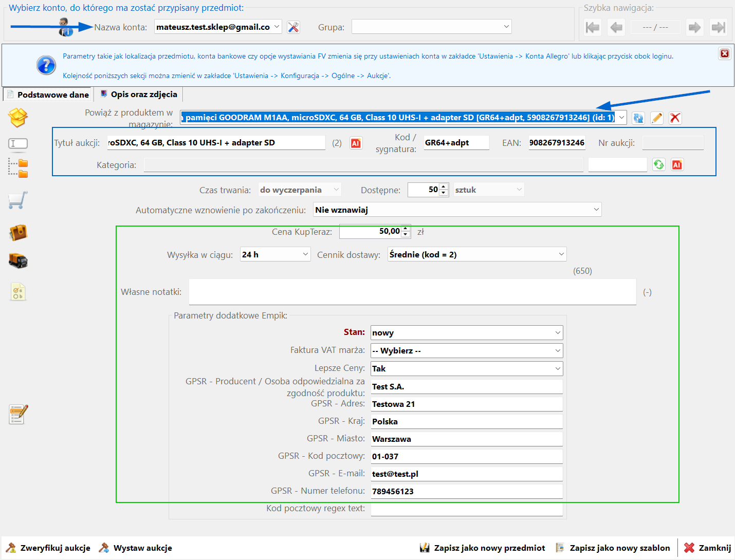Switch to Opis oraz zdjęcia tab

tap(139, 95)
